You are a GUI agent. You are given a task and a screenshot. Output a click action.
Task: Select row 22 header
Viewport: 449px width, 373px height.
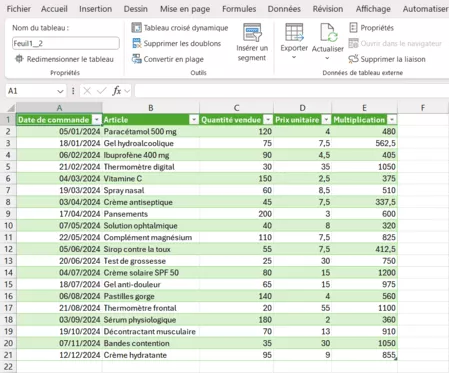point(8,367)
